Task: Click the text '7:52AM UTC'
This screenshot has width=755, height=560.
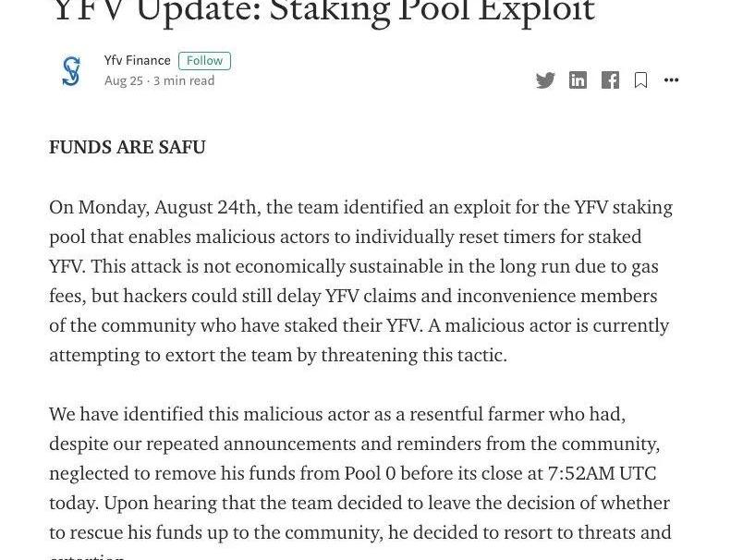Action: pos(602,473)
